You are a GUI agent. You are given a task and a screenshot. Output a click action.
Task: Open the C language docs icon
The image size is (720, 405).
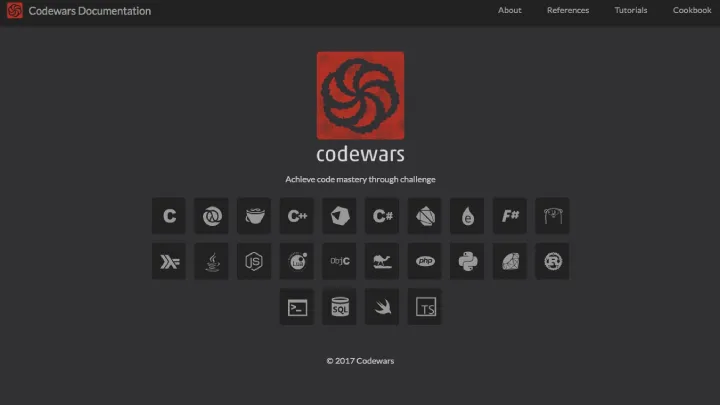(x=169, y=216)
